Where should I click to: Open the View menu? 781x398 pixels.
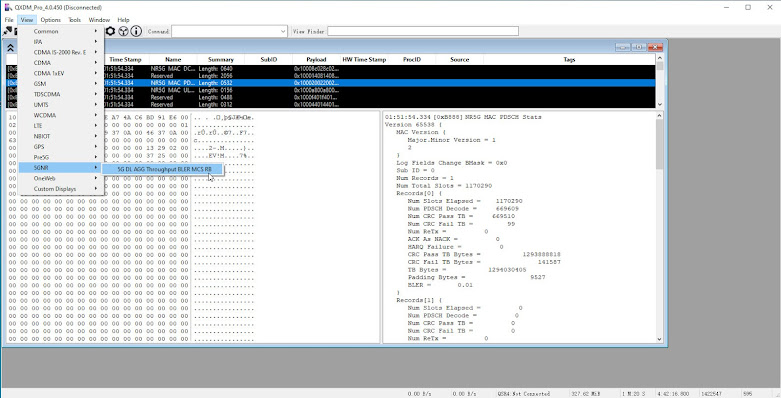tap(26, 20)
